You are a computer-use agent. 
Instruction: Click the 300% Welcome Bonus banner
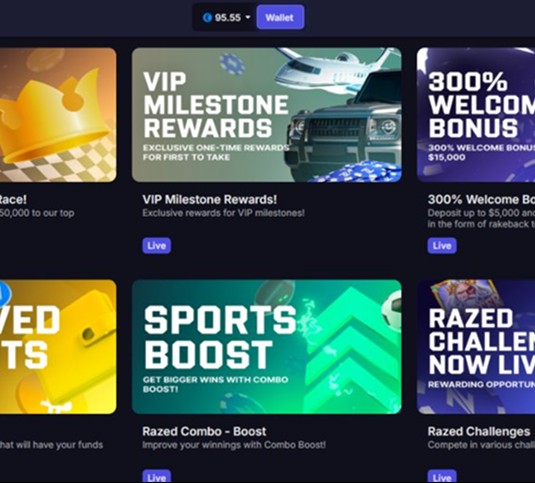tap(476, 115)
